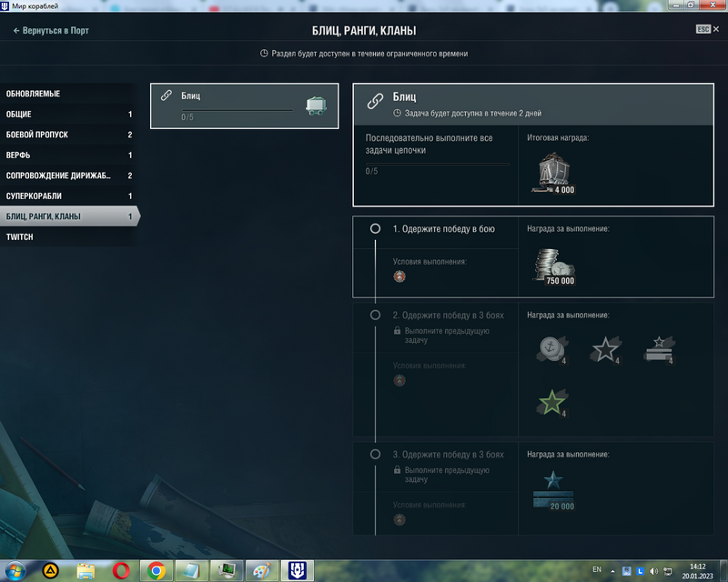The image size is (728, 582).
Task: Click the condition badge icon under task 2
Action: coord(399,381)
